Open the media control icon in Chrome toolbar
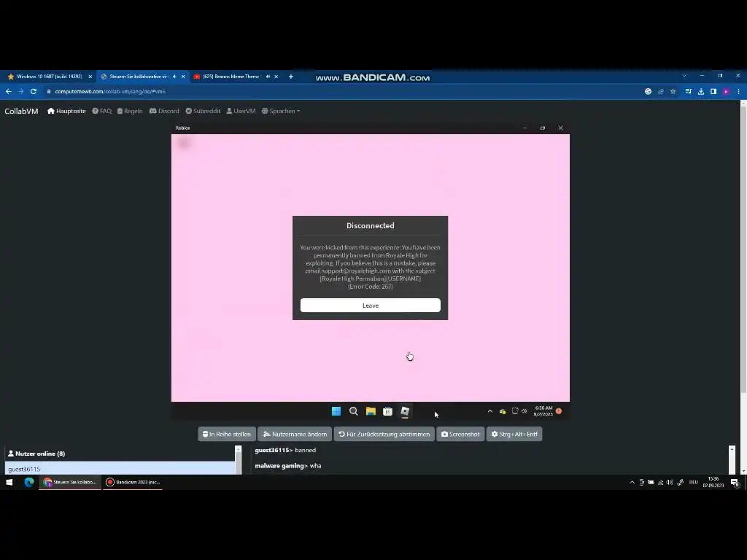This screenshot has height=560, width=747. point(689,91)
